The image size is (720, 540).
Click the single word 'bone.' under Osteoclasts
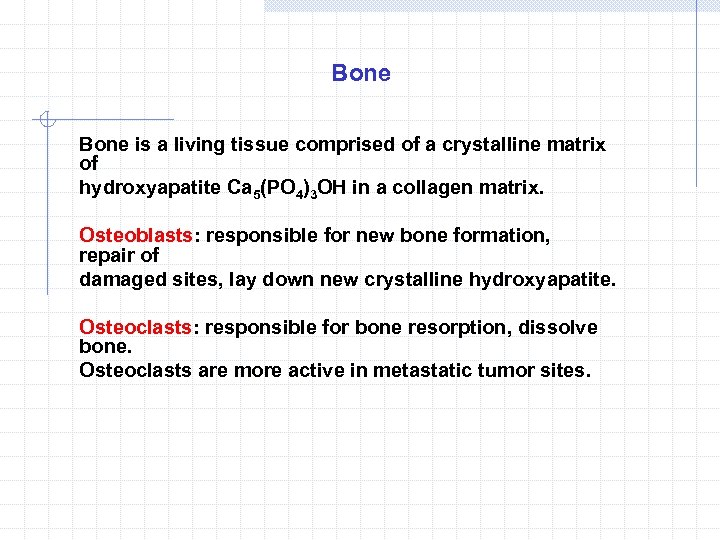click(x=106, y=346)
